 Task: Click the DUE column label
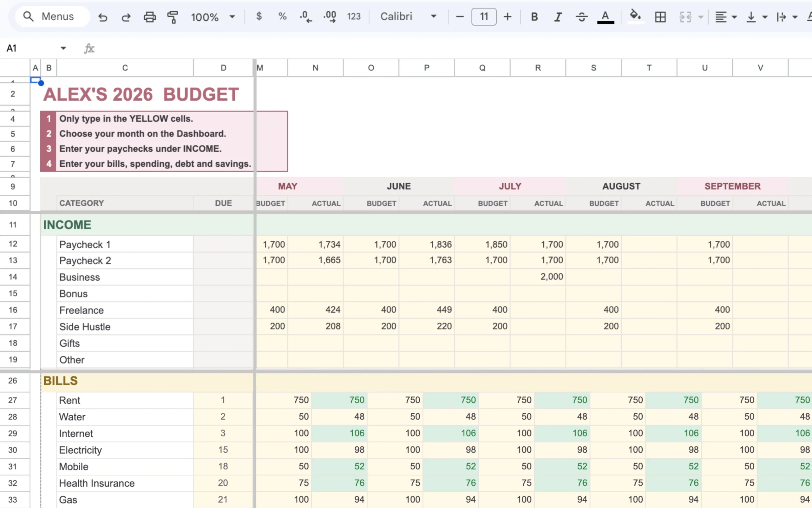pyautogui.click(x=223, y=203)
